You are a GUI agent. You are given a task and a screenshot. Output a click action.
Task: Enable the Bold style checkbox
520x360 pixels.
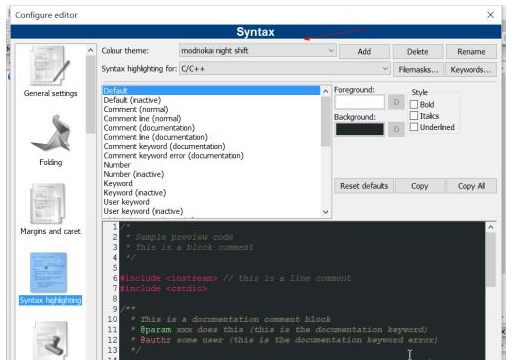click(414, 104)
